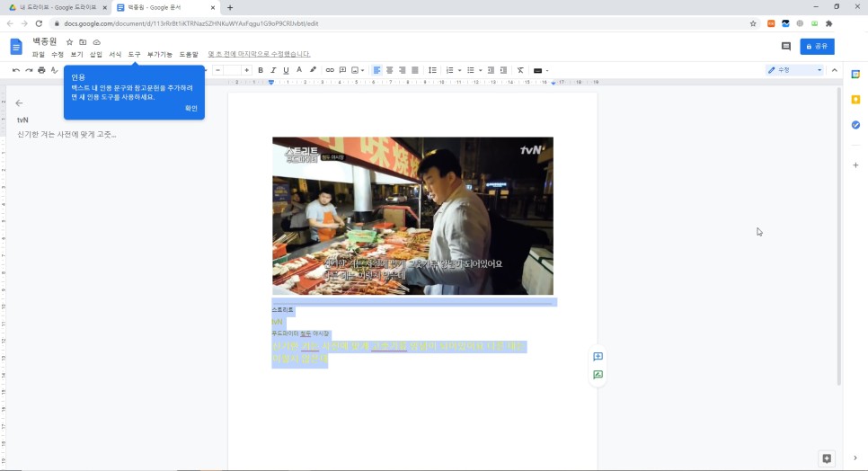868x471 pixels.
Task: Toggle italic formatting
Action: (273, 70)
